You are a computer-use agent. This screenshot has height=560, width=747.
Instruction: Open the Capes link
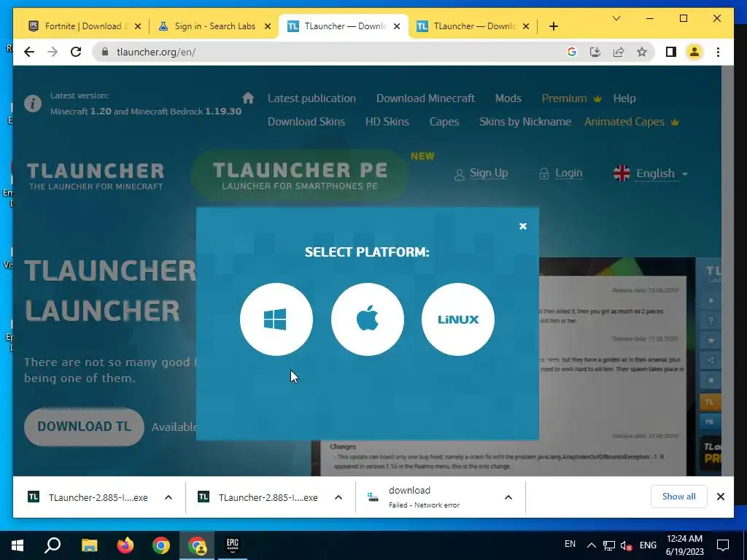click(444, 122)
